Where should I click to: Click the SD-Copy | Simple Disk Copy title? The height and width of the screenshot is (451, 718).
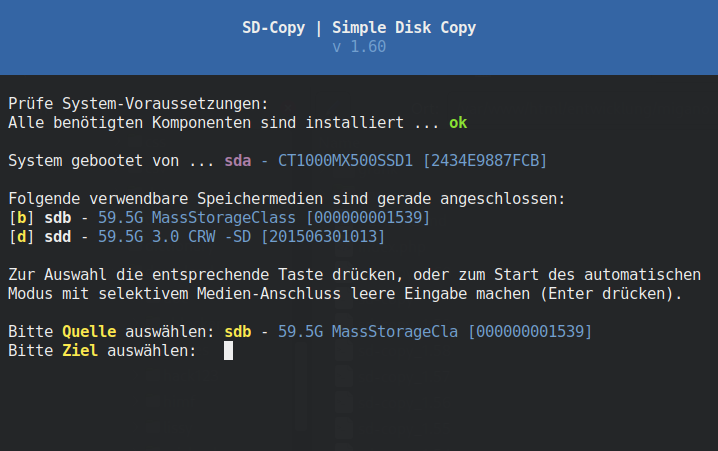click(359, 27)
